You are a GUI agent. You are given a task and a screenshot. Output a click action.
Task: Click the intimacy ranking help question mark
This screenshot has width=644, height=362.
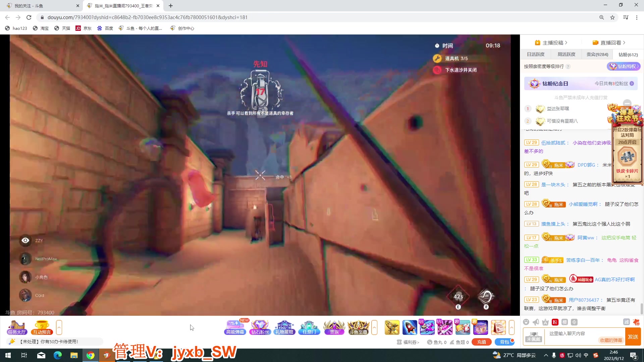(x=568, y=67)
